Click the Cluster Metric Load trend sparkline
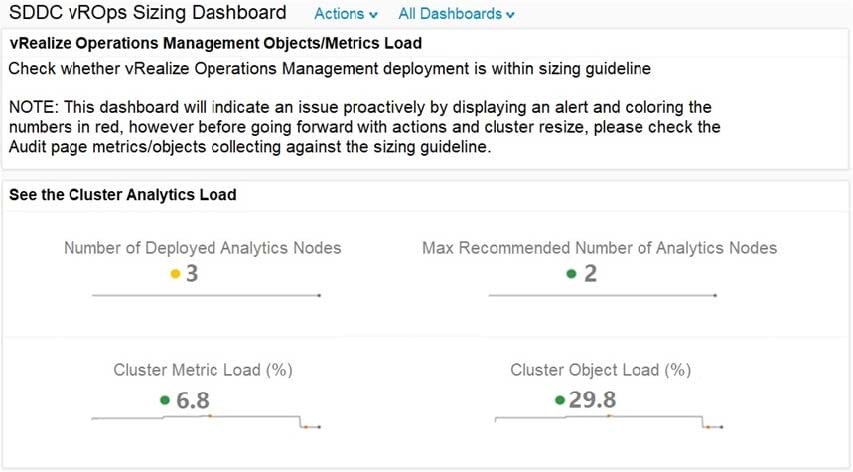Viewport: 853px width, 472px height. click(x=205, y=418)
